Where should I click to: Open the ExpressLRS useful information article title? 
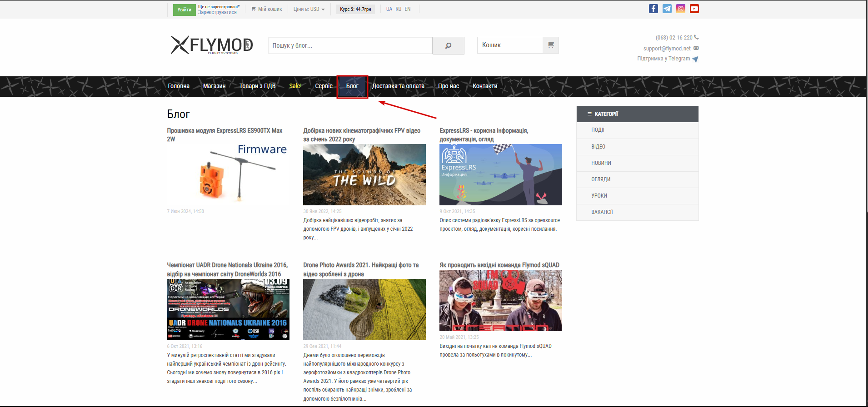(x=484, y=135)
